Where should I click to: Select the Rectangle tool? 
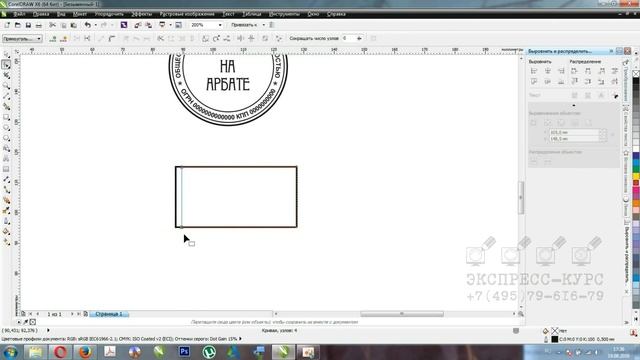(x=6, y=117)
